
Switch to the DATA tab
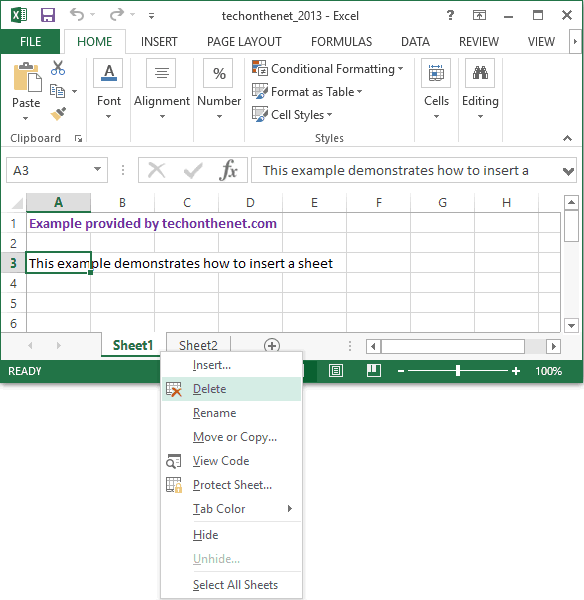click(x=415, y=41)
